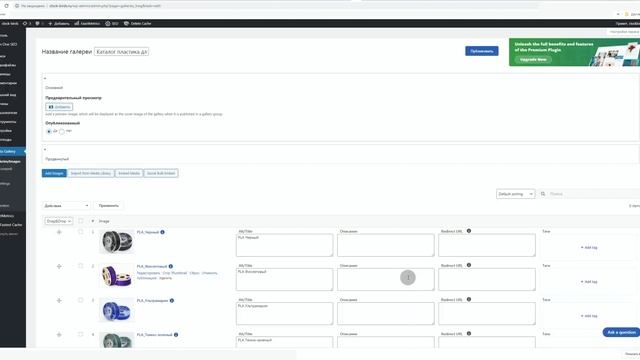Image resolution: width=640 pixels, height=360 pixels.
Task: Click the sort arrow beside Image column header
Action: pyautogui.click(x=93, y=221)
